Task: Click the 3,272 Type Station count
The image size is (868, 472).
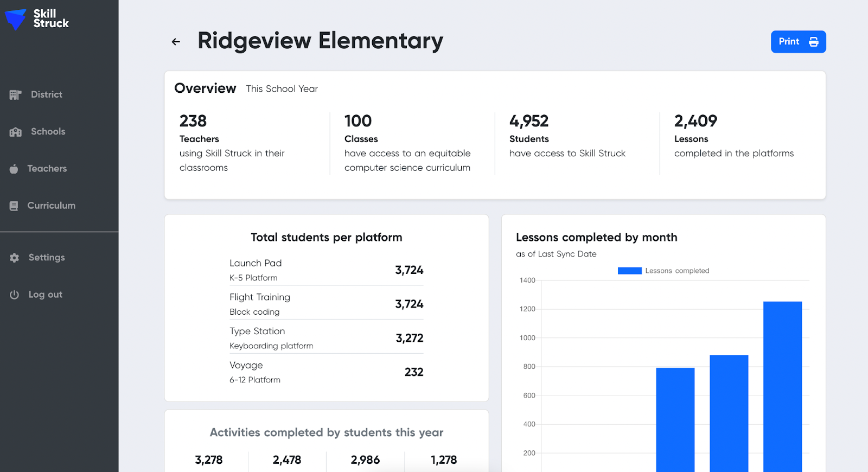Action: [x=410, y=339]
